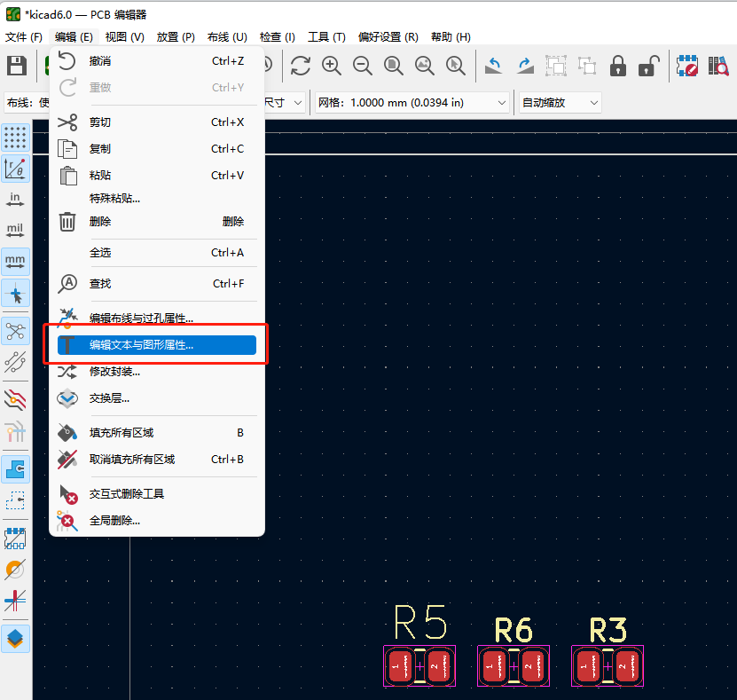The width and height of the screenshot is (737, 700).
Task: Open the Footprint Library Browser icon
Action: point(718,66)
